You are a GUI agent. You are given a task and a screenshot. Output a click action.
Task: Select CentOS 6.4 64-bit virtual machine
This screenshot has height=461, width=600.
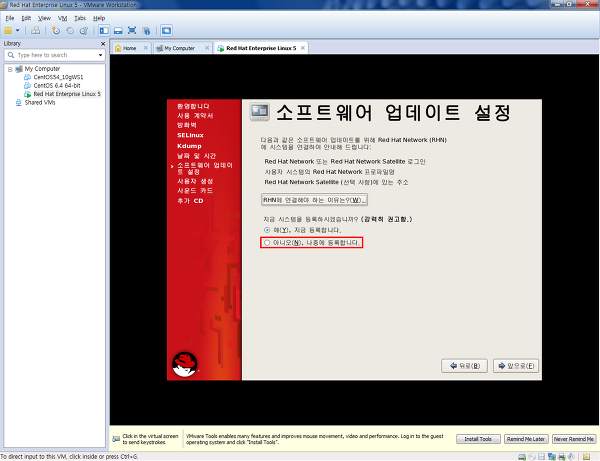click(57, 86)
